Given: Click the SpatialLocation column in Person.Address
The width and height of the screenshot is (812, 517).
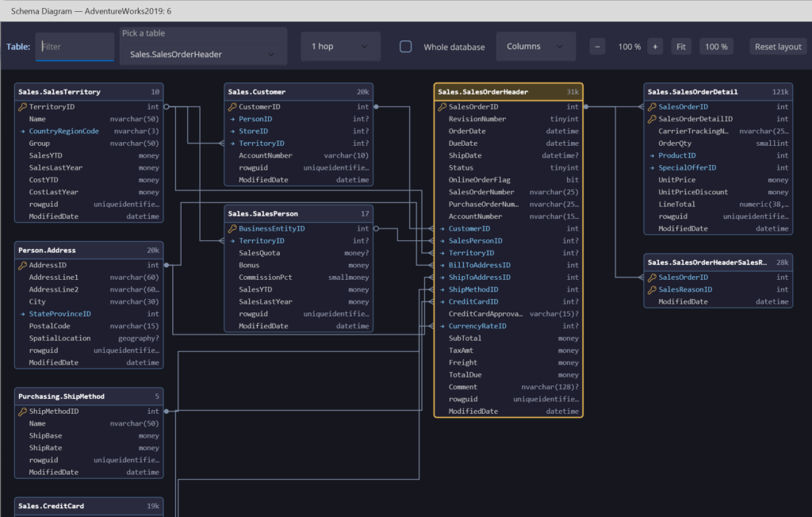Looking at the screenshot, I should point(89,339).
